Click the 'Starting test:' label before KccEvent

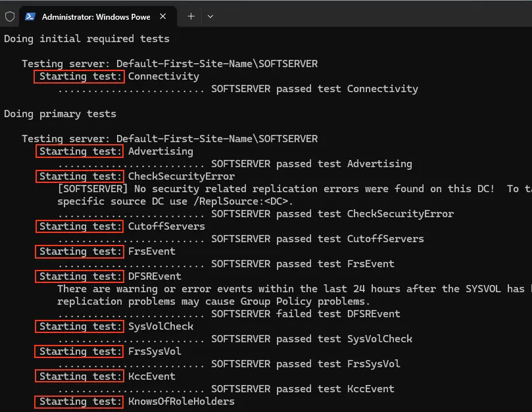[80, 376]
